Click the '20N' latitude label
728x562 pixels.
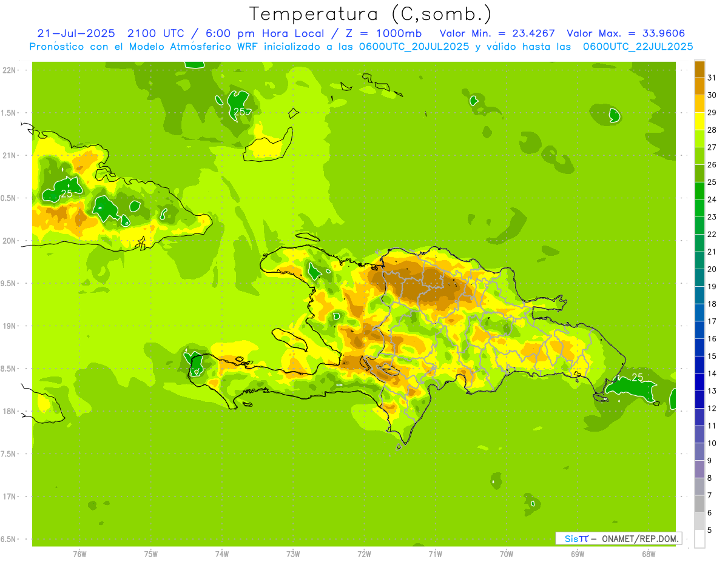coord(10,241)
